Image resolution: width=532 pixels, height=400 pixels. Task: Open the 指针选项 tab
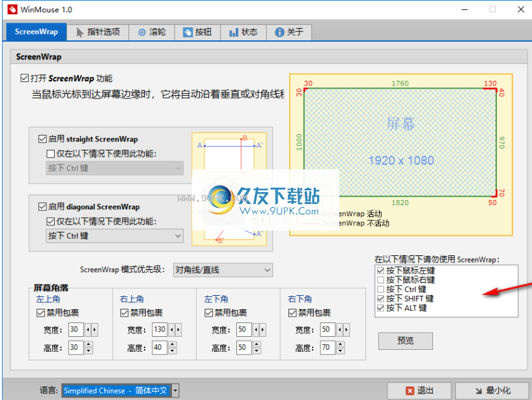point(98,33)
